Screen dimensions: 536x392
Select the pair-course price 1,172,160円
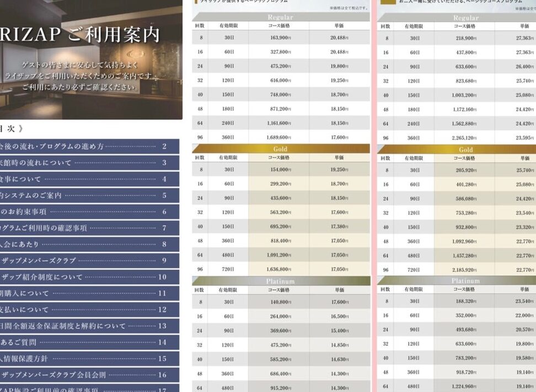464,110
